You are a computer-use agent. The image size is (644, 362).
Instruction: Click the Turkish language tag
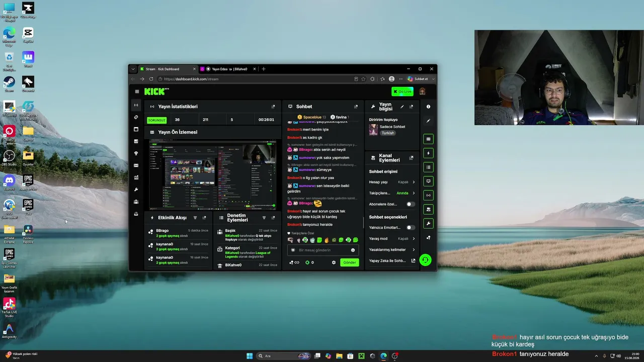pyautogui.click(x=387, y=133)
